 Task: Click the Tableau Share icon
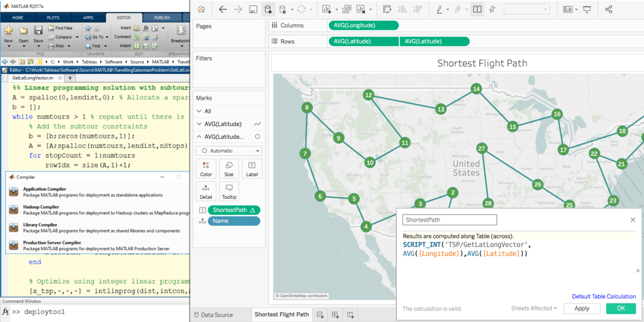tap(608, 10)
